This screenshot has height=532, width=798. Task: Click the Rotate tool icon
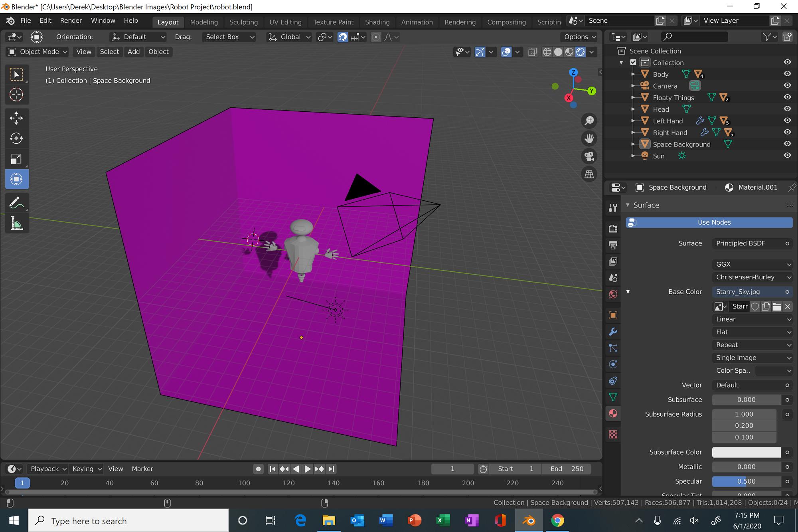(x=16, y=138)
